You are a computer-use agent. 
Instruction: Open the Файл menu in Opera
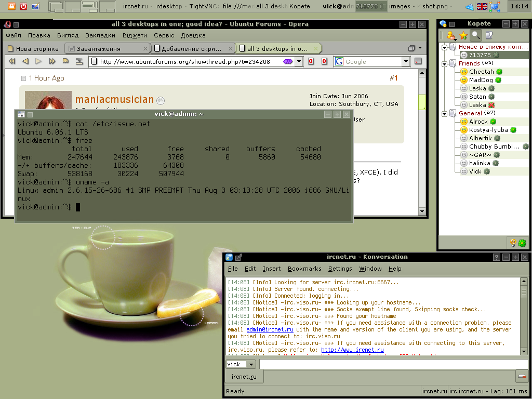14,35
